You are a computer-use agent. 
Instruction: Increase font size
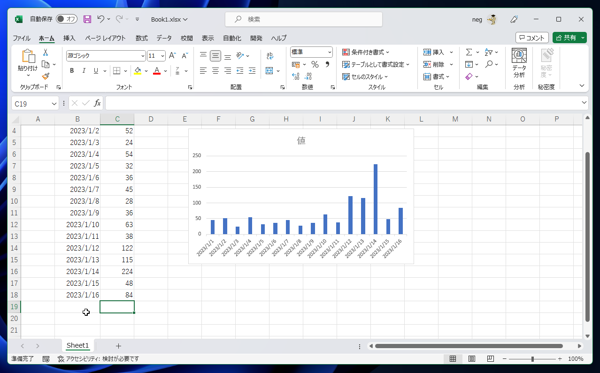(x=172, y=55)
